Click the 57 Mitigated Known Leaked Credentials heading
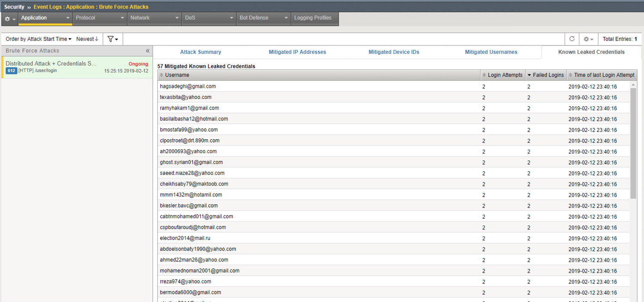Image resolution: width=644 pixels, height=302 pixels. [206, 66]
